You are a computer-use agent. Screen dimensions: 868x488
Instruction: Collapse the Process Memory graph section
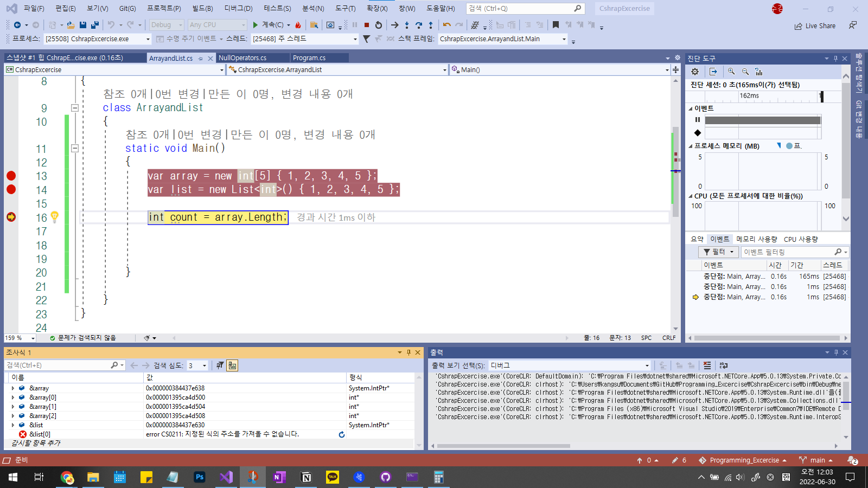pyautogui.click(x=691, y=146)
